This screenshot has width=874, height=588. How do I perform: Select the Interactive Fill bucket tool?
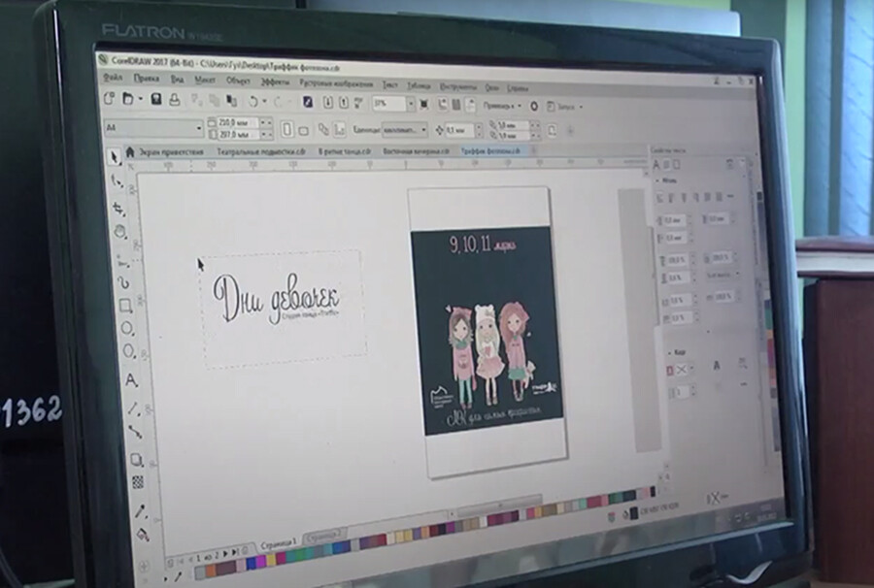click(x=143, y=535)
